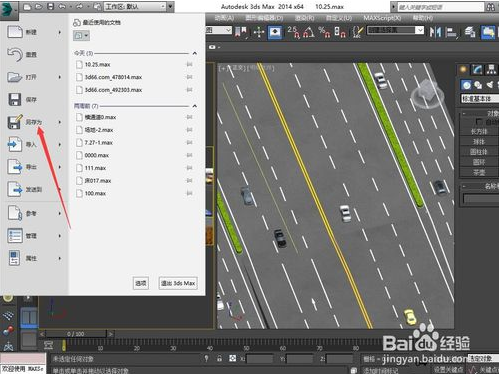Toggle the Percent Snap icon
499x374 pixels.
(324, 32)
